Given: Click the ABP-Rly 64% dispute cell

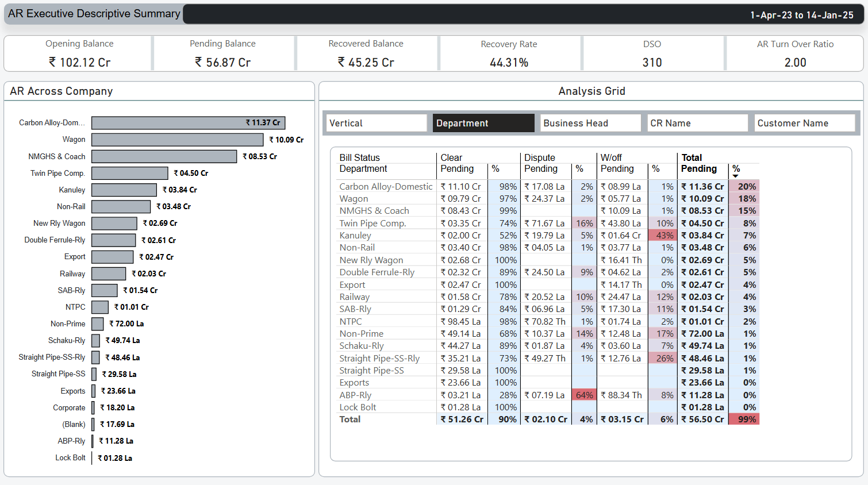Looking at the screenshot, I should [583, 395].
